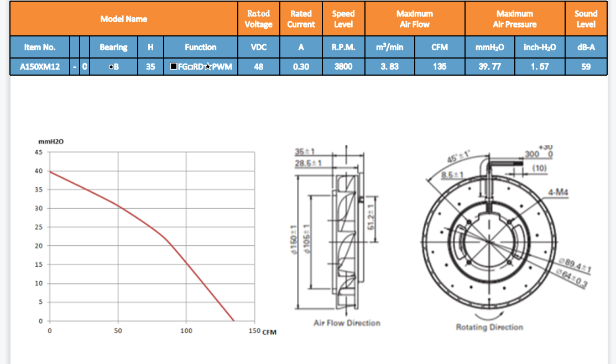The image size is (616, 364).
Task: Select the Maximum Air Pressure header
Action: click(514, 19)
